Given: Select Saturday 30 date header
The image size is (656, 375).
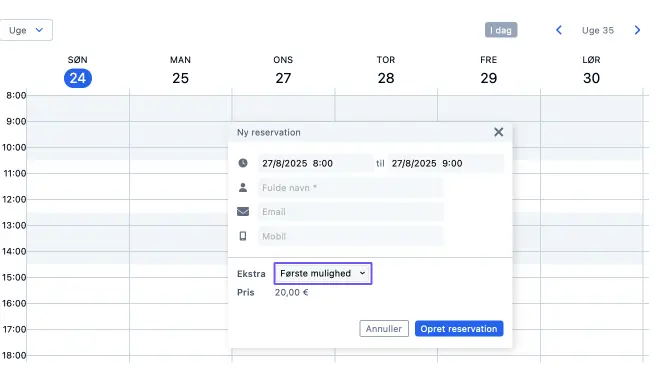Looking at the screenshot, I should click(591, 72).
